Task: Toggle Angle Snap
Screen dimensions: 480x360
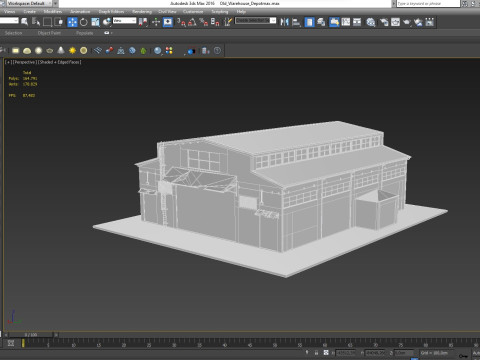Action: tap(192, 22)
